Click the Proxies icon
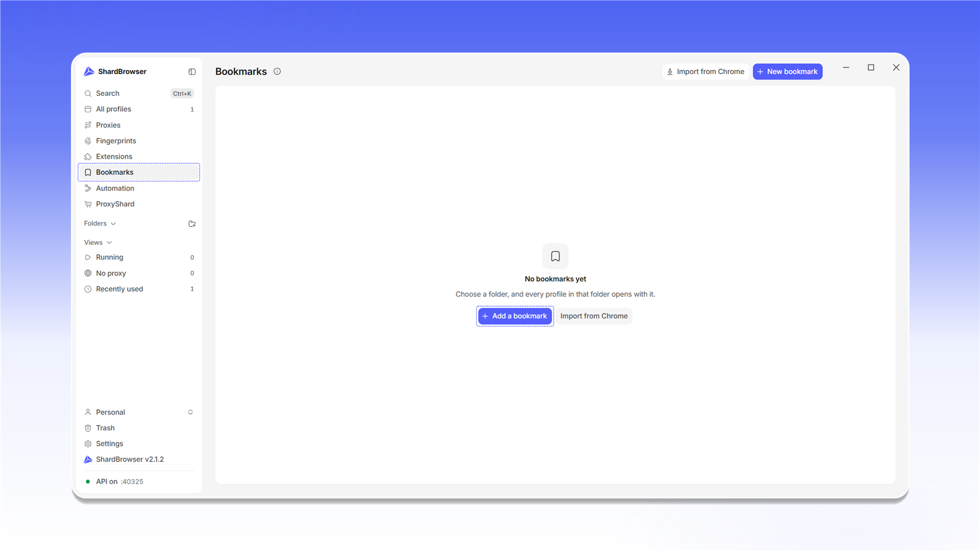The height and width of the screenshot is (551, 980). tap(88, 125)
